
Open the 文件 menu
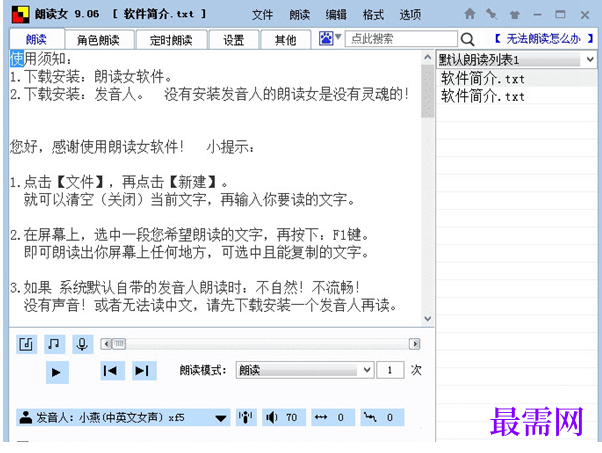pos(262,15)
